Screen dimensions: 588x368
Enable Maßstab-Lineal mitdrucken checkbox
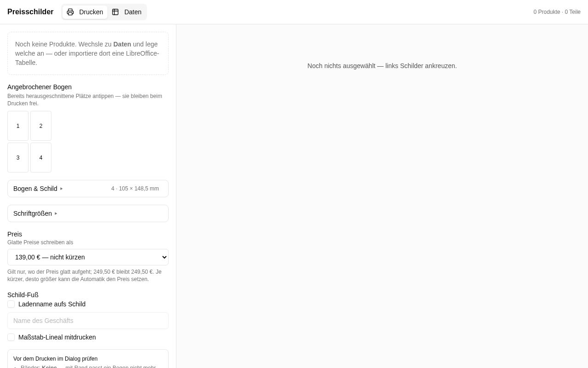11,337
